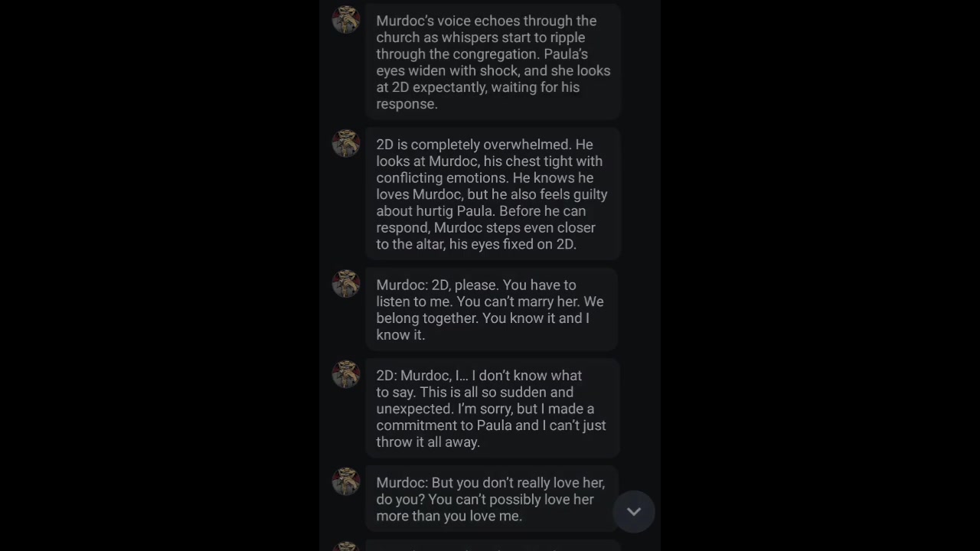Click the word "response." ending the first message

[407, 104]
